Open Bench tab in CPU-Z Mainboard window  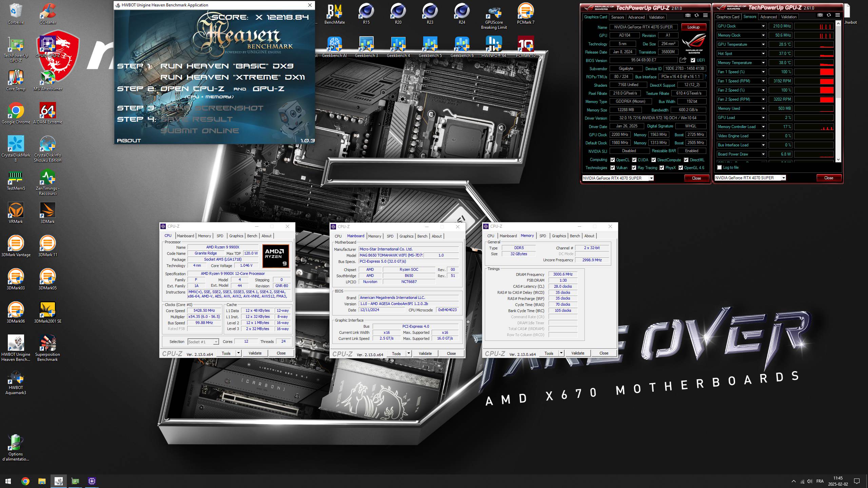pos(422,236)
